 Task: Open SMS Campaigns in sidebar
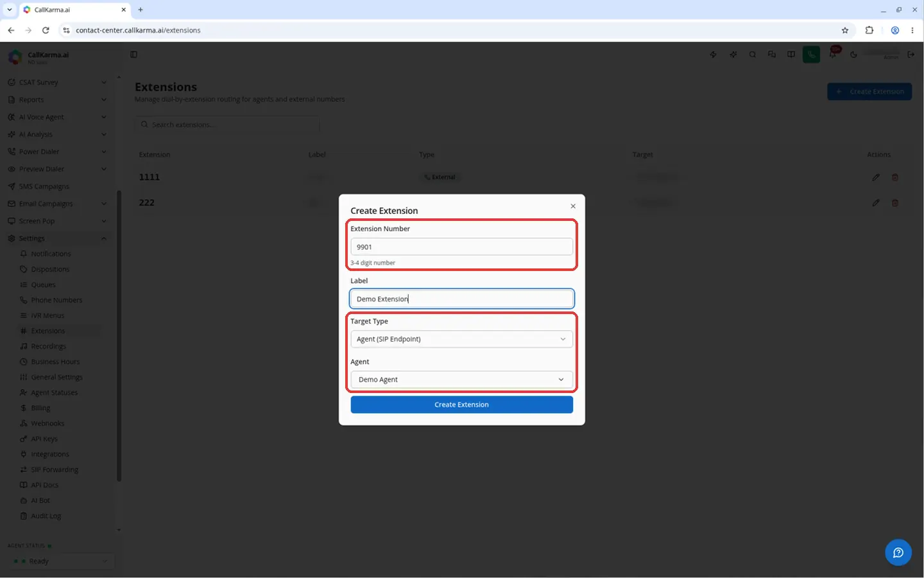point(57,186)
